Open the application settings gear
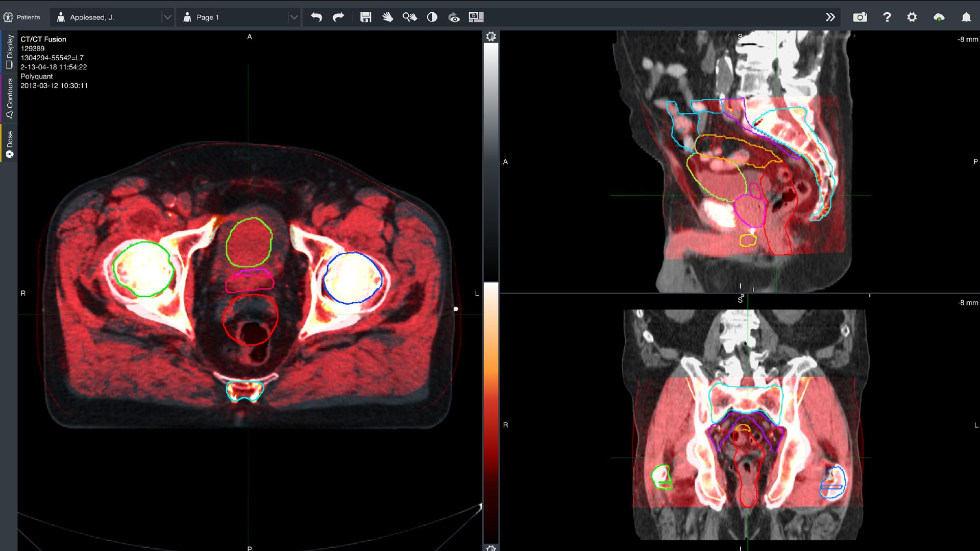This screenshot has width=980, height=551. (x=913, y=17)
